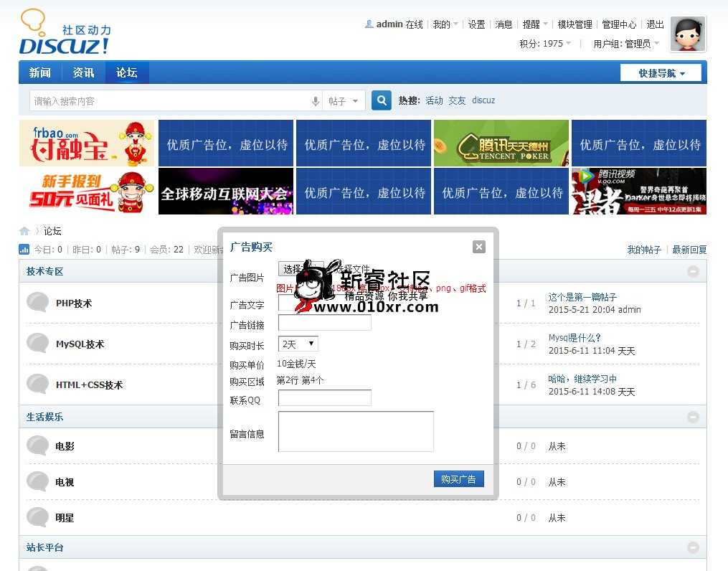Click the 购买广告 button
The image size is (728, 571).
click(x=458, y=479)
